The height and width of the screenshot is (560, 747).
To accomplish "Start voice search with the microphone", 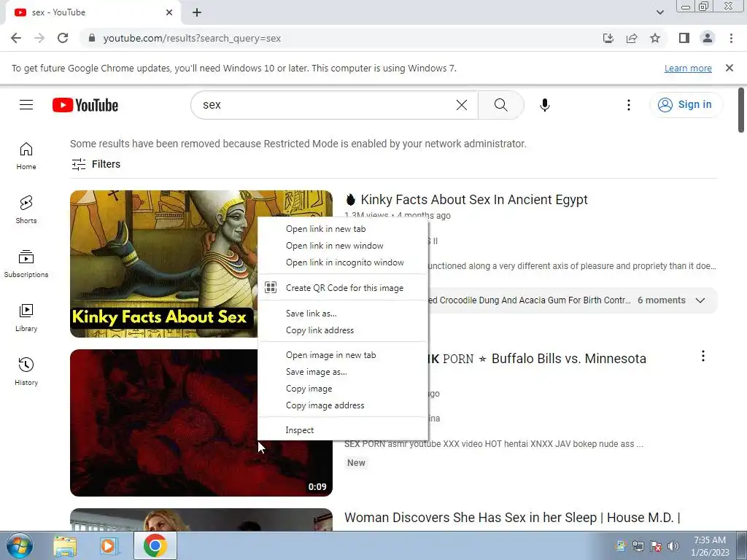I will click(x=544, y=105).
